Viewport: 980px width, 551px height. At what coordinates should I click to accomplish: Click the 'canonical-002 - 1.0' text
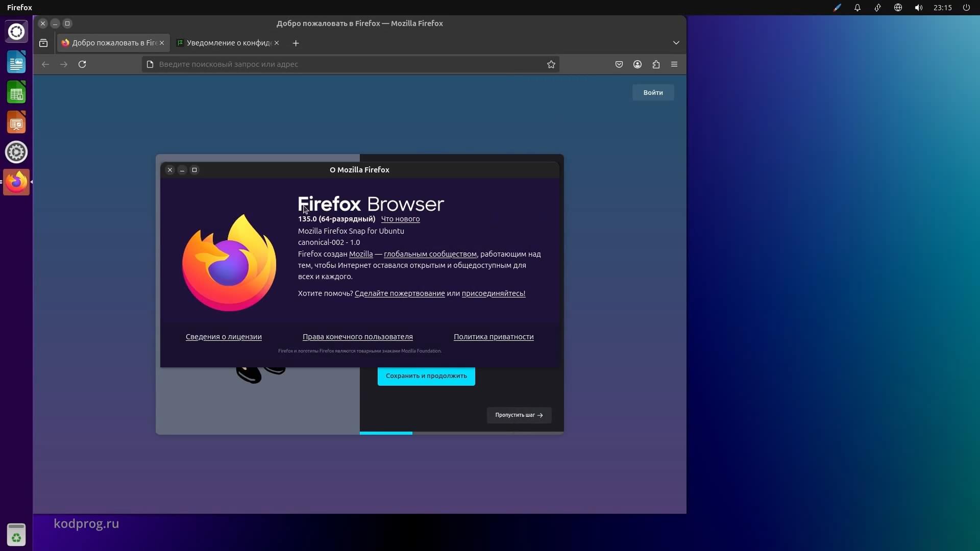point(329,242)
